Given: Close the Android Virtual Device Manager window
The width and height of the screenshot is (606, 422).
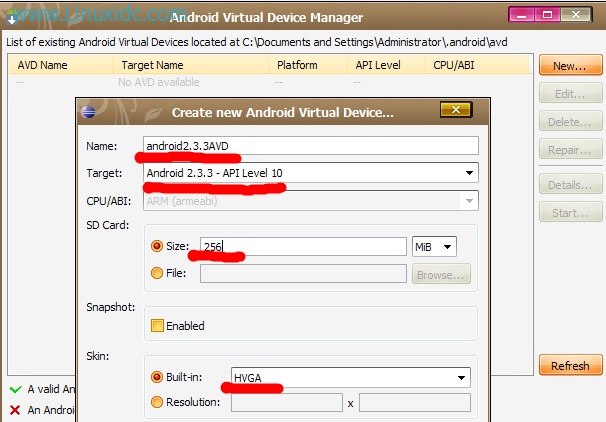Looking at the screenshot, I should click(x=576, y=15).
